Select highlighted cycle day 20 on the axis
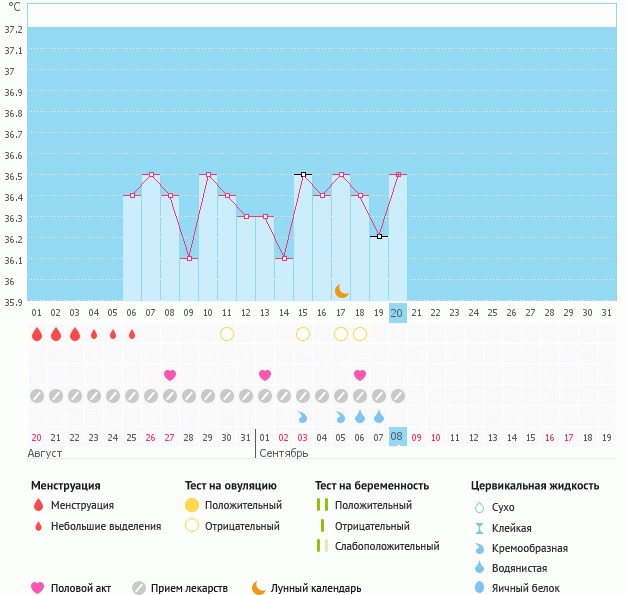 [397, 313]
